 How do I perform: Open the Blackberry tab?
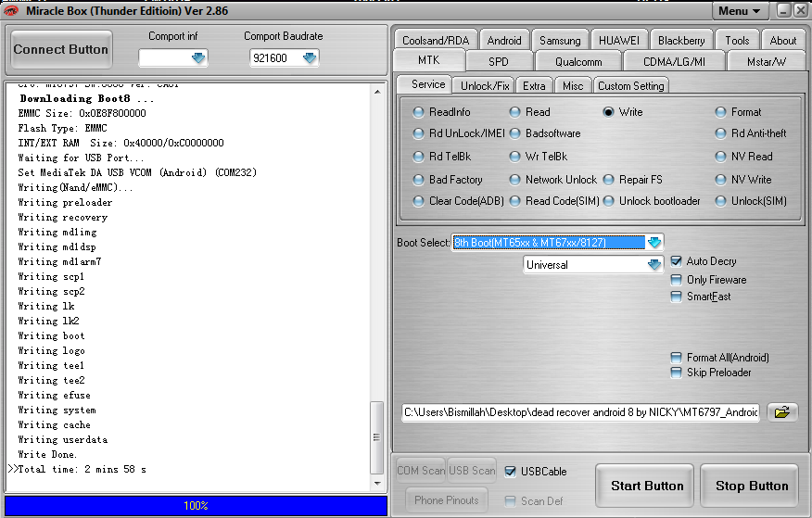click(681, 41)
